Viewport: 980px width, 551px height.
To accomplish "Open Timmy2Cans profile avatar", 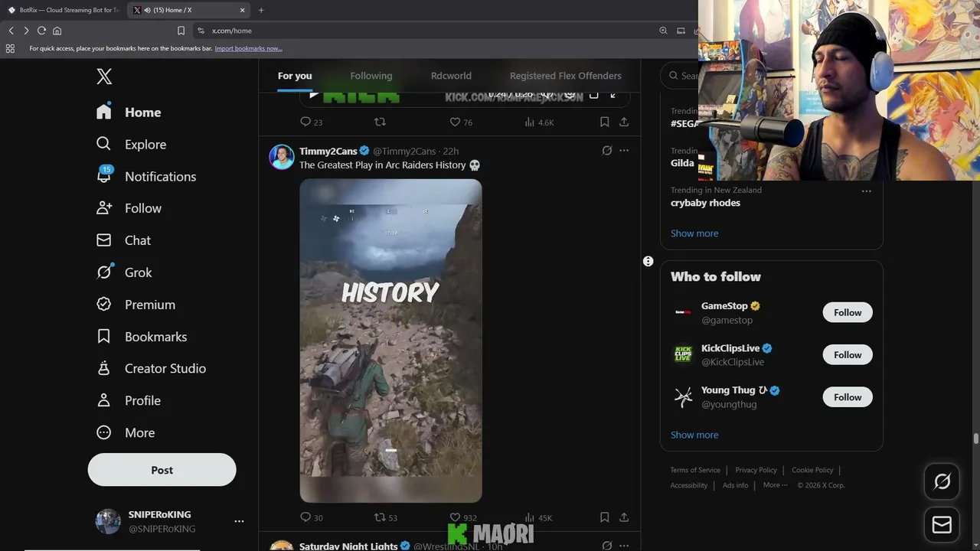I will point(282,157).
